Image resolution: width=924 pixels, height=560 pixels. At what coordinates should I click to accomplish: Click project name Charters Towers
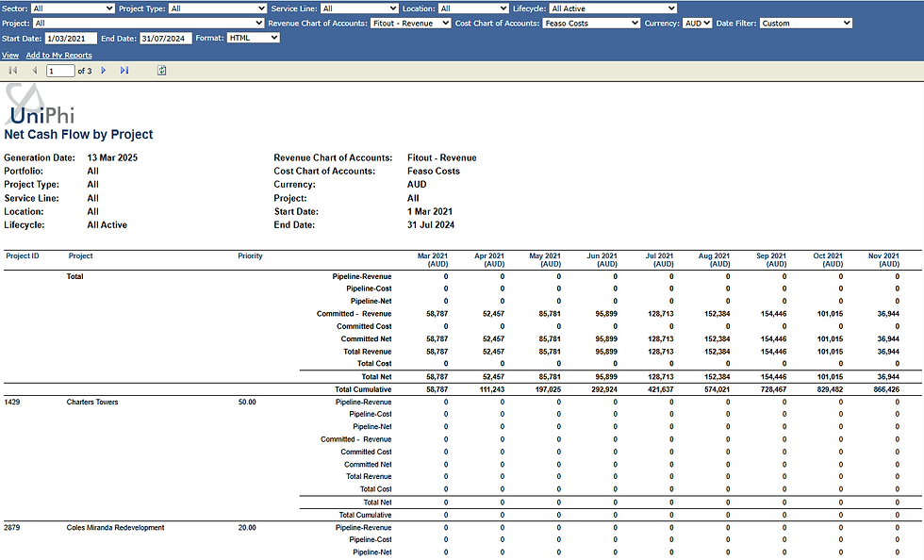pos(92,402)
